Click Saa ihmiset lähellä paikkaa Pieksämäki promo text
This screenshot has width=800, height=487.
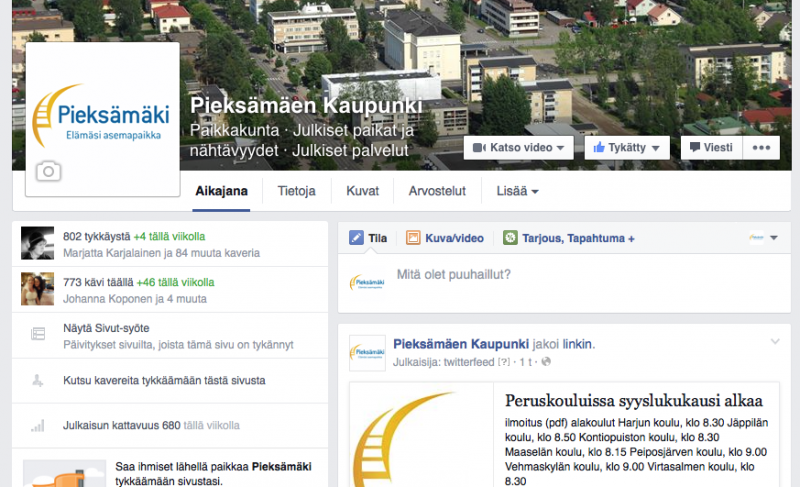(x=213, y=474)
